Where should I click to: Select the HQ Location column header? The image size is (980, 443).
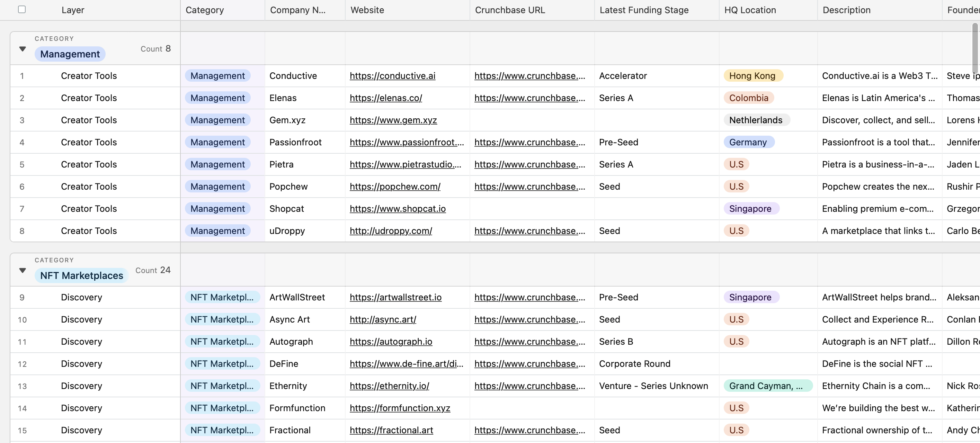749,10
